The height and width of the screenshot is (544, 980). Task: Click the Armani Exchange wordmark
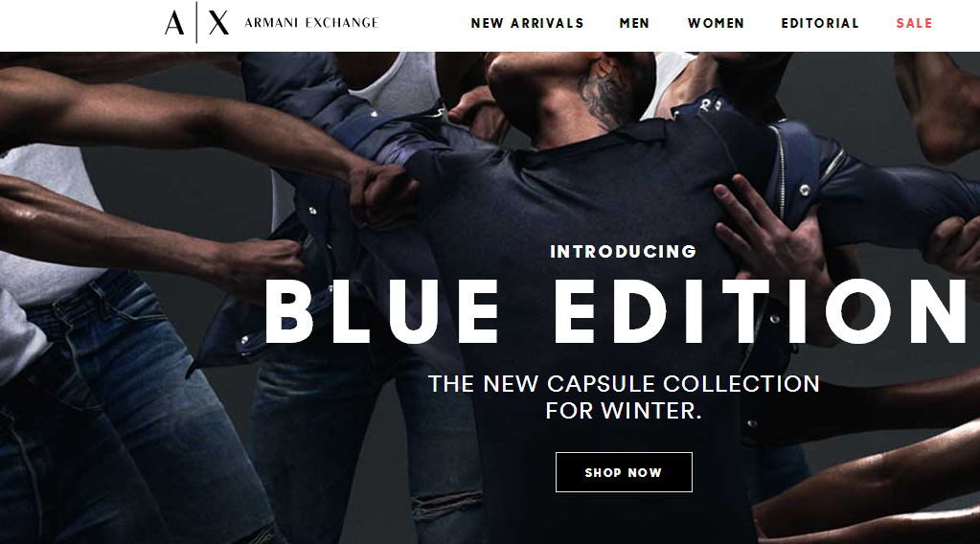click(x=311, y=23)
